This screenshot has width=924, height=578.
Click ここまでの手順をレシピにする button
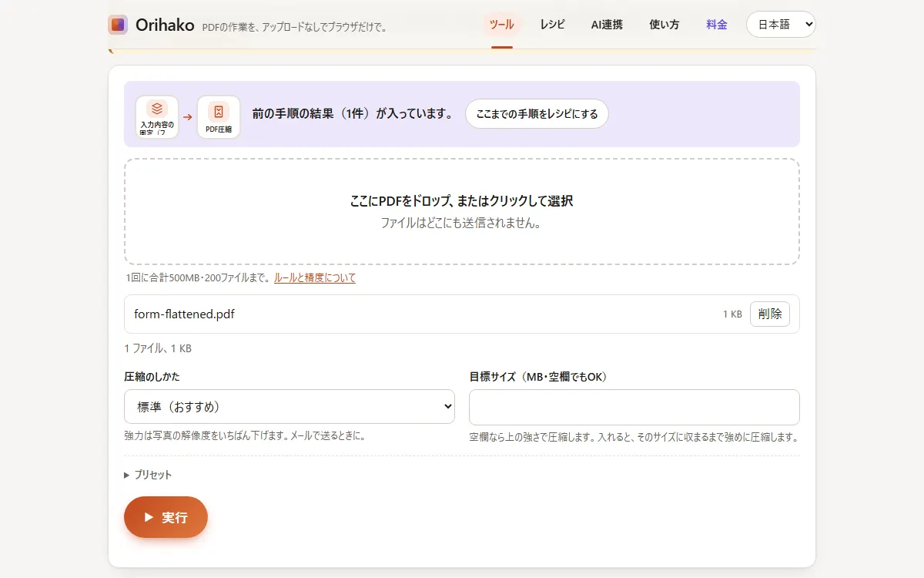(537, 113)
